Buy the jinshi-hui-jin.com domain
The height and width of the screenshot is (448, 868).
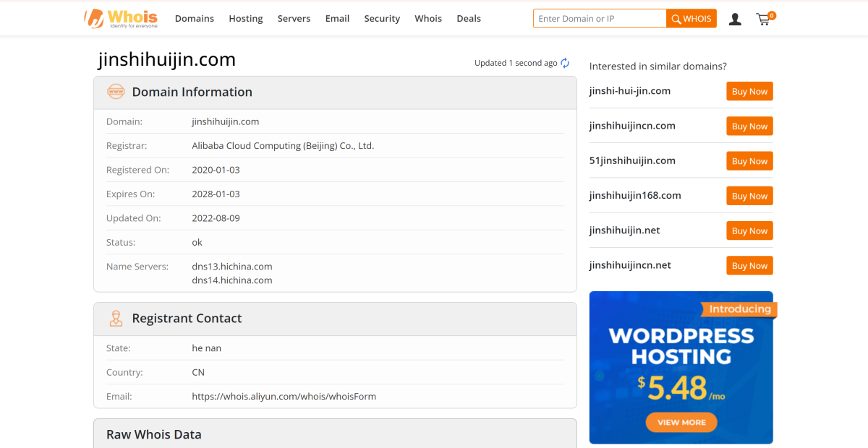coord(749,91)
